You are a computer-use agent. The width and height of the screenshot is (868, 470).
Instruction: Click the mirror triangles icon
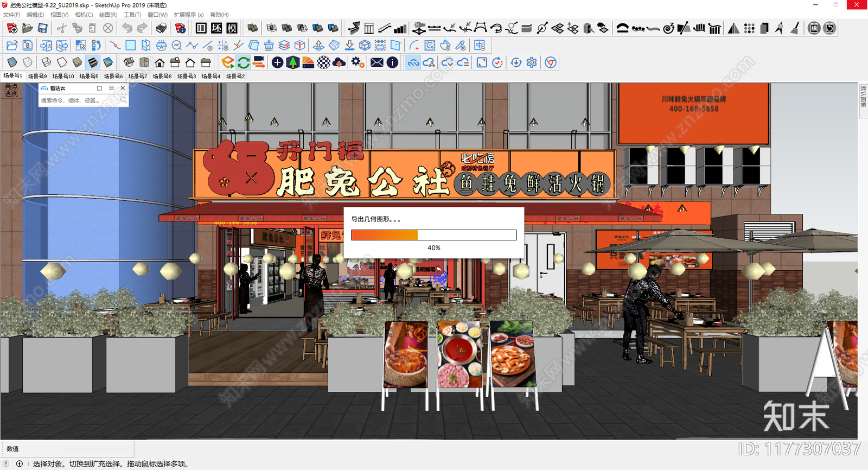coord(733,28)
